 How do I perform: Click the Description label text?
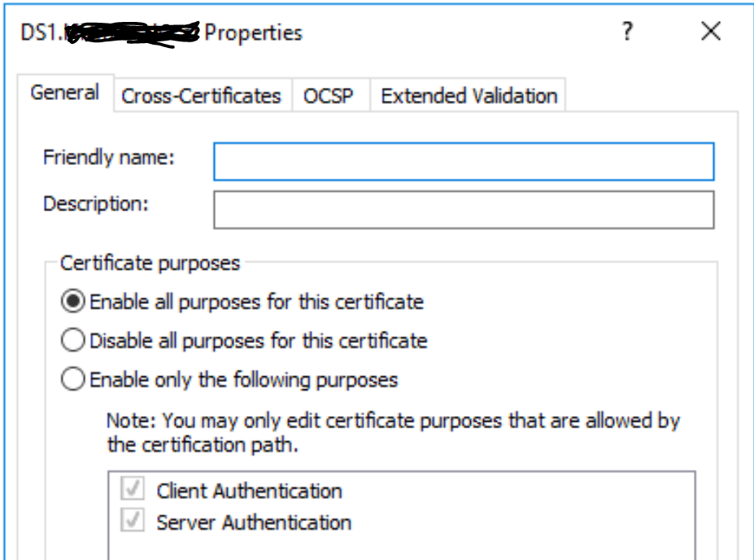pyautogui.click(x=96, y=204)
